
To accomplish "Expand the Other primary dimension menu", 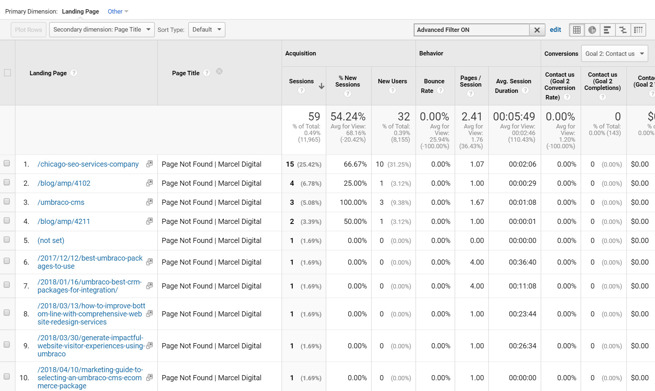I will click(118, 11).
